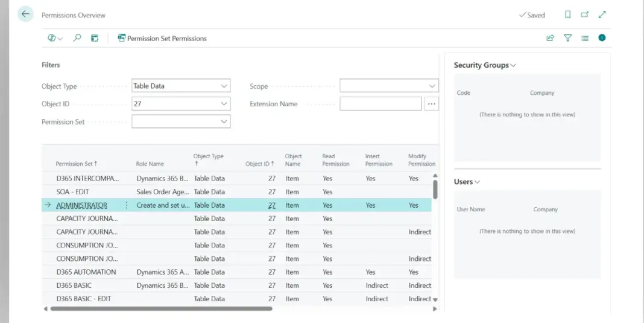Screen dimensions: 644x323
Task: Click the search magnifier toolbar icon
Action: click(x=77, y=38)
